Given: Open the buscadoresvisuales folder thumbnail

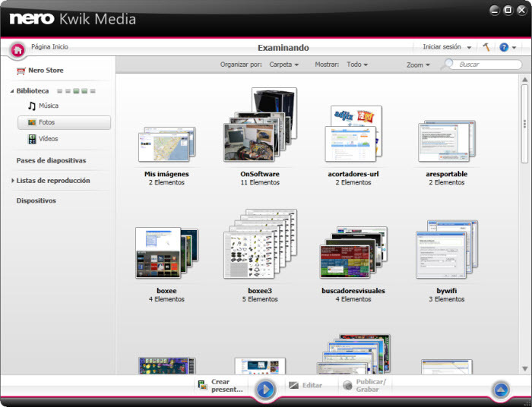Looking at the screenshot, I should pos(353,252).
